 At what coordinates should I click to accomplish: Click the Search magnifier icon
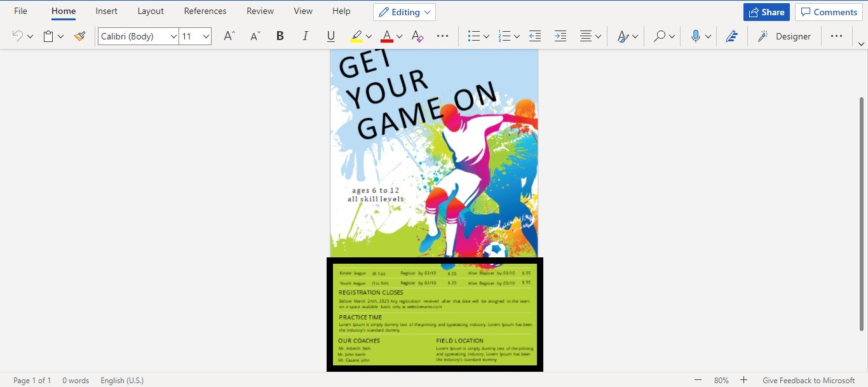coord(660,36)
